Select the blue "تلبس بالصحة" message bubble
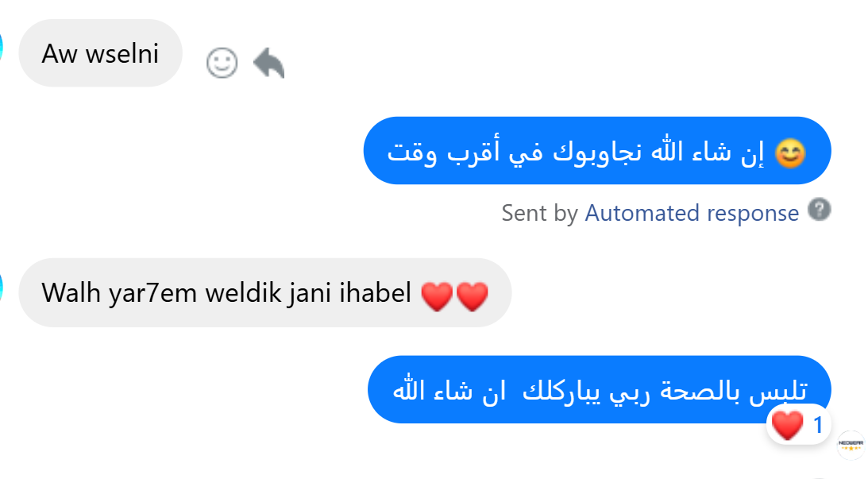Image resolution: width=868 pixels, height=479 pixels. [x=600, y=390]
